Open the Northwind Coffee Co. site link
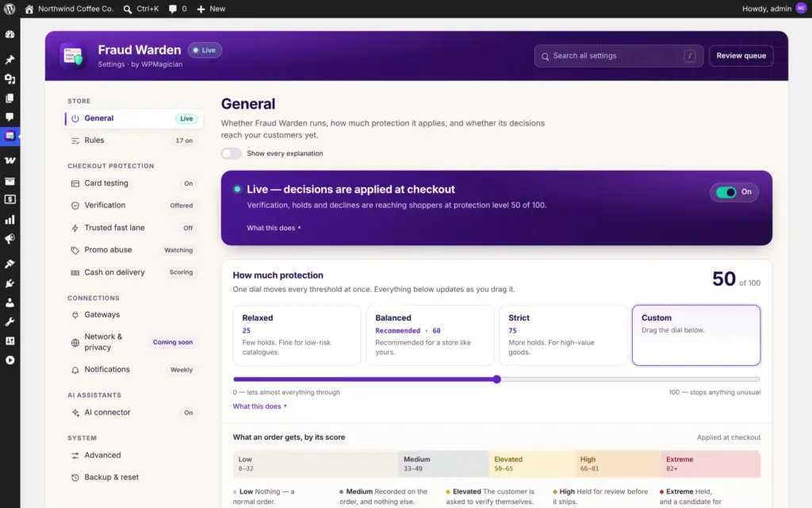This screenshot has width=812, height=508. pyautogui.click(x=69, y=9)
